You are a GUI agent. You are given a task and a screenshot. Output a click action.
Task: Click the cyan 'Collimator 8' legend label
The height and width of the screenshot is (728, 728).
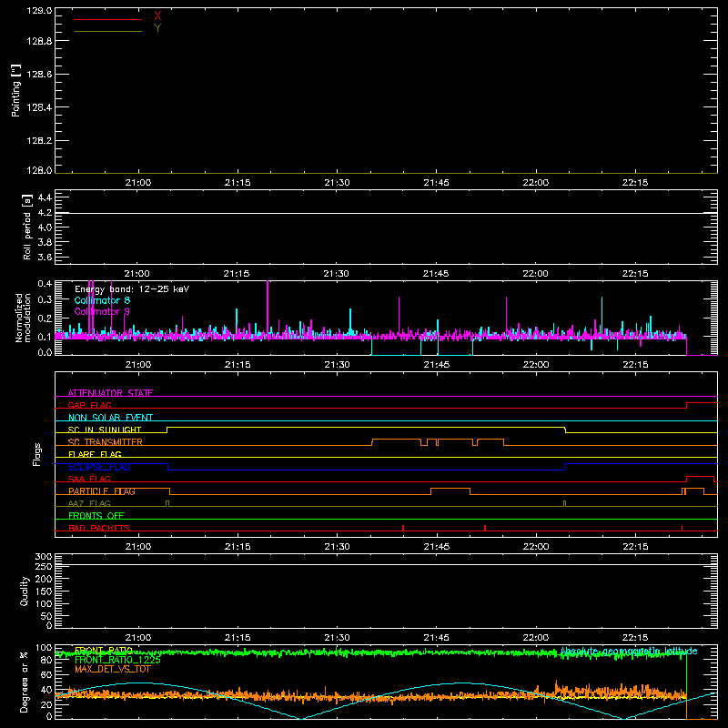pos(102,300)
